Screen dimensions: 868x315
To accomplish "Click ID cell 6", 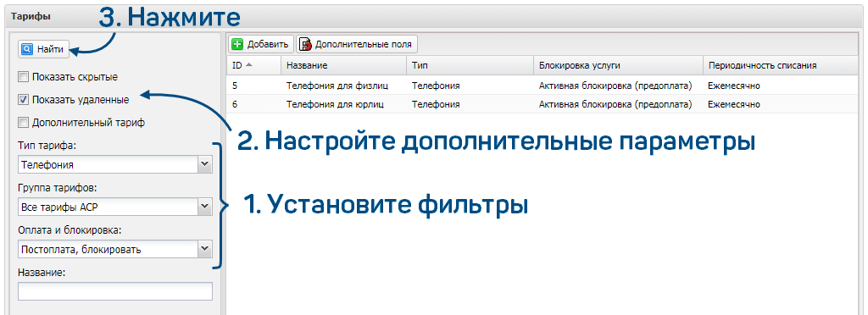I will 235,104.
